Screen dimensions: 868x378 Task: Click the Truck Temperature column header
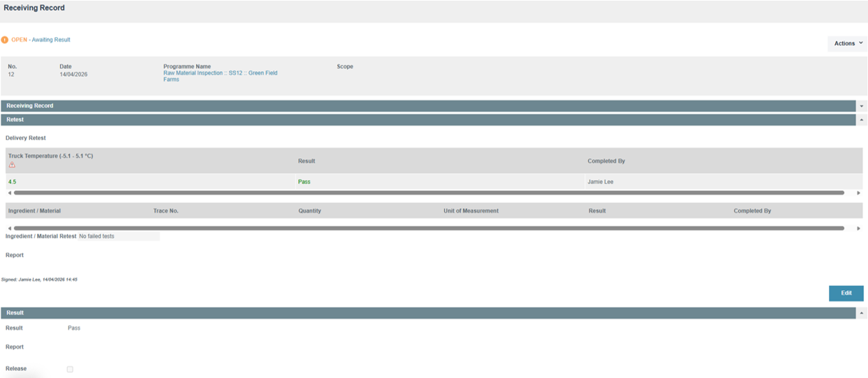pyautogui.click(x=50, y=156)
